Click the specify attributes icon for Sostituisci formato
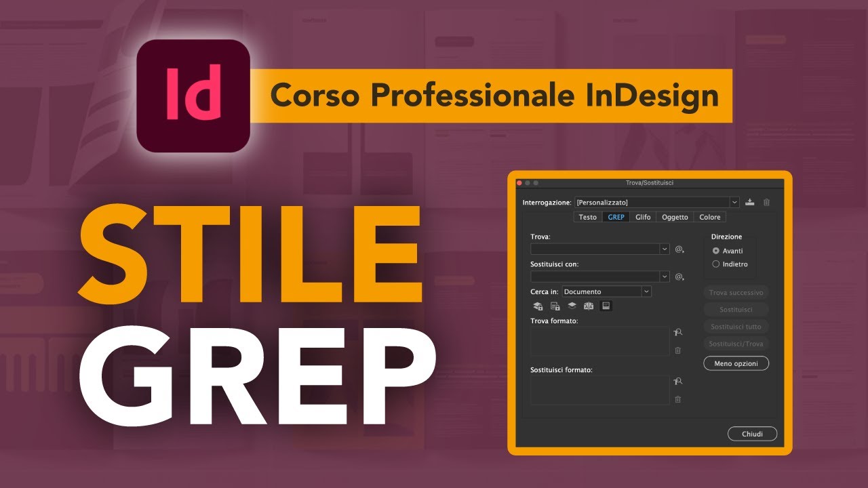The height and width of the screenshot is (488, 868). point(677,382)
